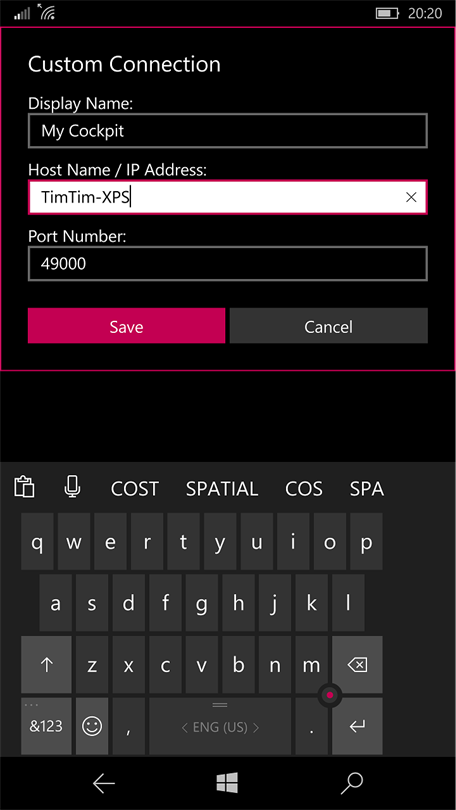Viewport: 456px width, 810px height.
Task: Switch to &123 symbols keyboard
Action: 46,726
